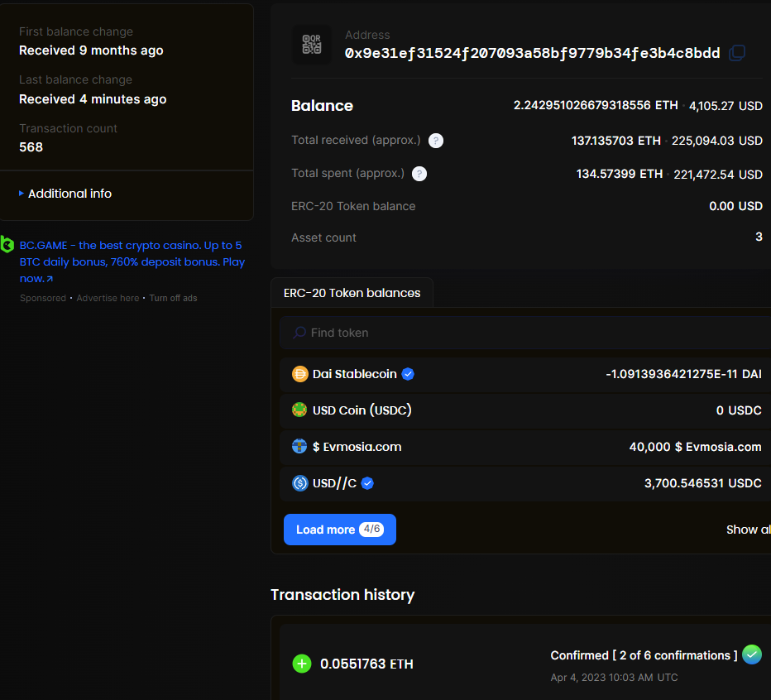Click the help icon next to Total spent
Viewport: 771px width, 700px height.
coord(419,174)
